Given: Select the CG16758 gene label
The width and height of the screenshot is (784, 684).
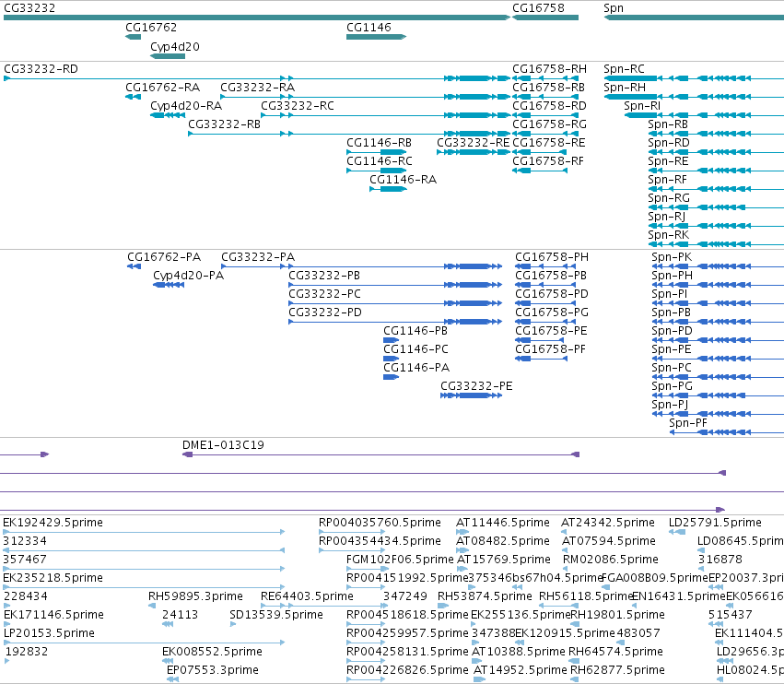Looking at the screenshot, I should (x=538, y=8).
